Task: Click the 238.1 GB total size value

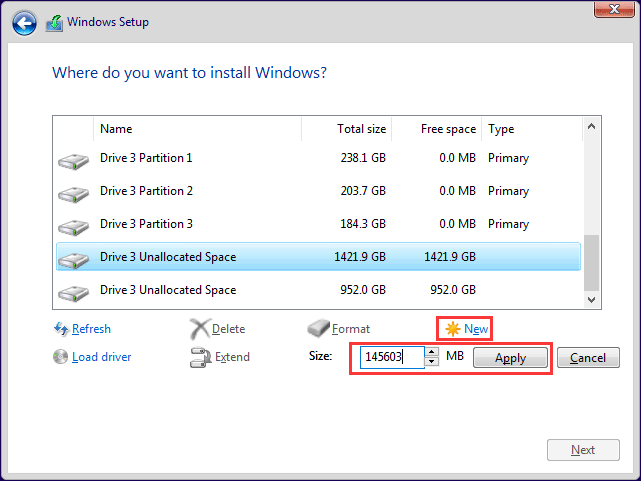Action: (363, 158)
